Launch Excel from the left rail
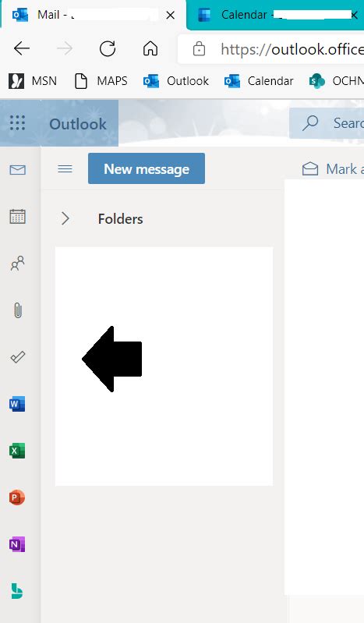364x623 pixels. coord(17,451)
